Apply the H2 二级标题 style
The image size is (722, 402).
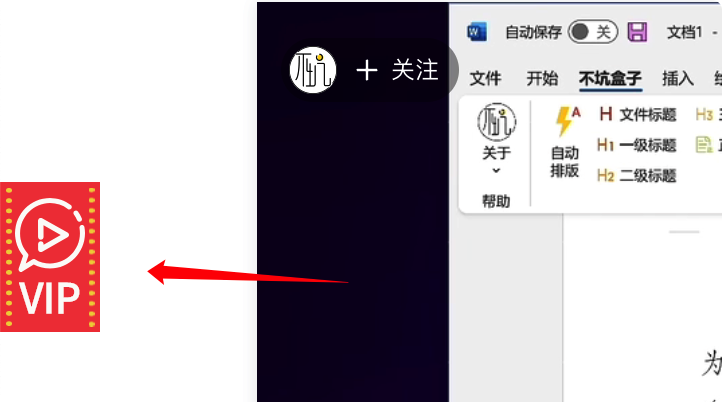636,175
